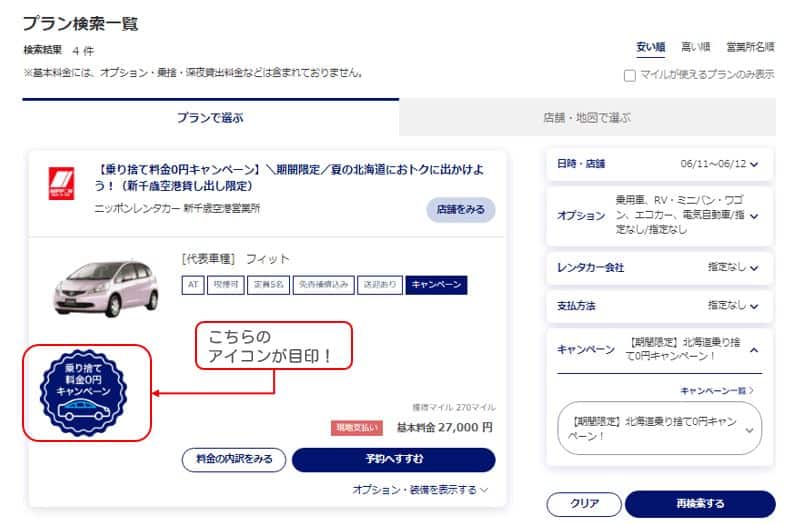Click the AT transmission tag

click(192, 285)
